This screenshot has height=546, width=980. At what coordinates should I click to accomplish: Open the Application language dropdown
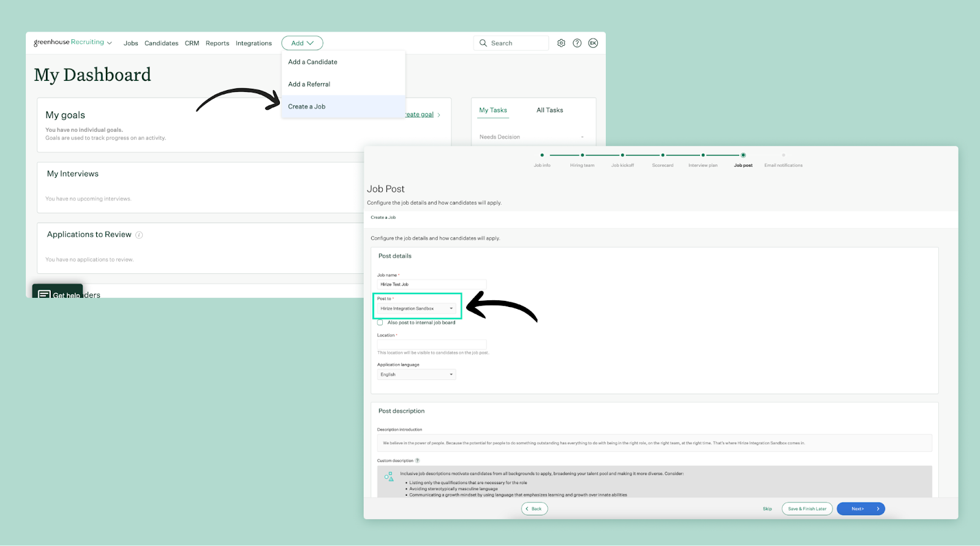[x=417, y=374]
